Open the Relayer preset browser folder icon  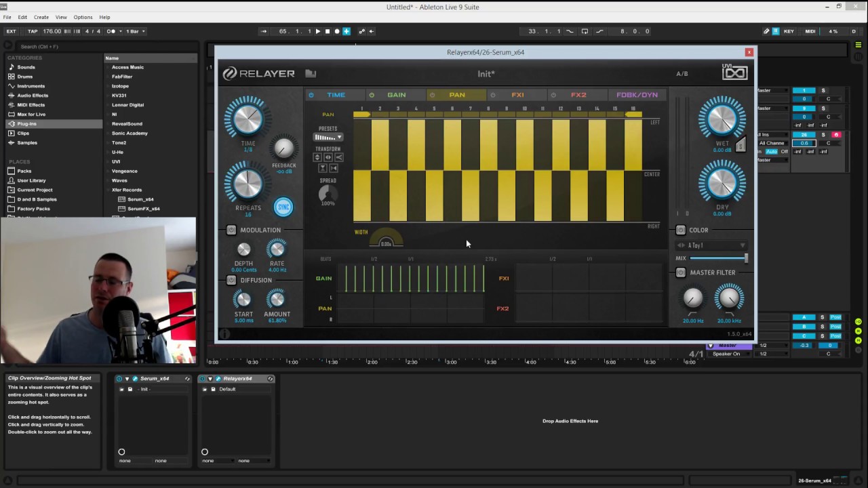click(311, 73)
